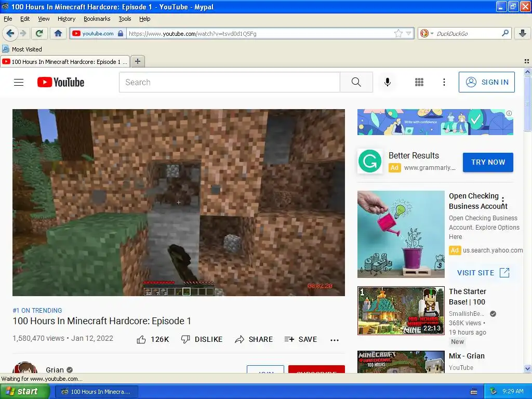Click the SHARE button
Screen dimensions: 532x399
[x=254, y=339]
